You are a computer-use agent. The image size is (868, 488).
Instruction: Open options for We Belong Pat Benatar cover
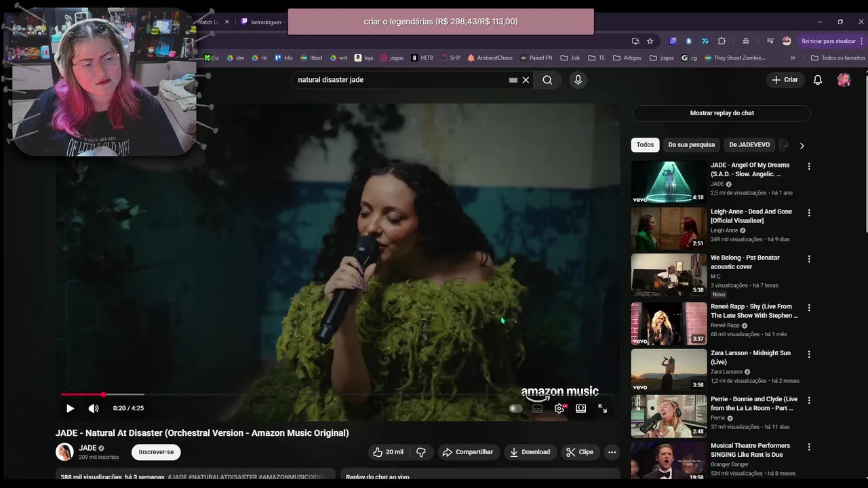[x=808, y=259]
